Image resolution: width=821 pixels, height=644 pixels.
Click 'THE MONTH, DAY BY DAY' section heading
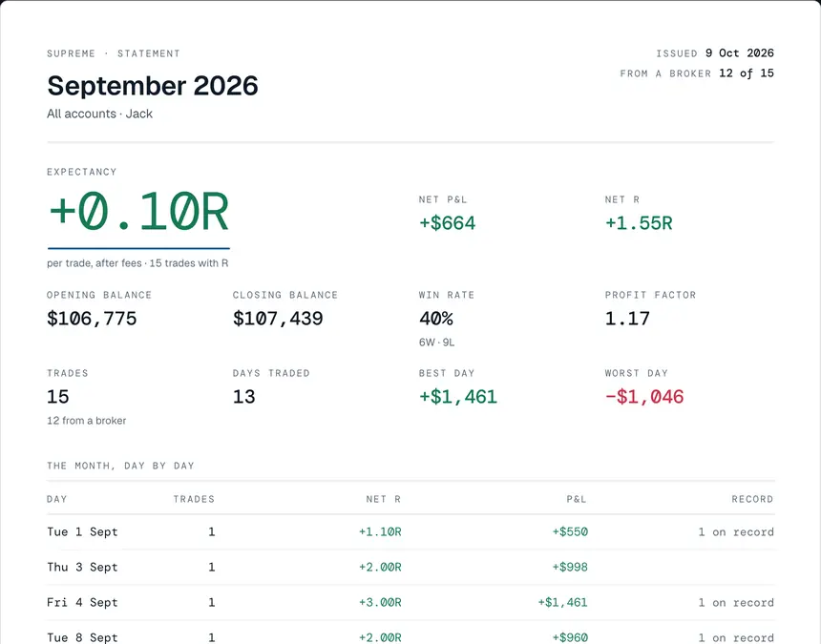(x=120, y=466)
